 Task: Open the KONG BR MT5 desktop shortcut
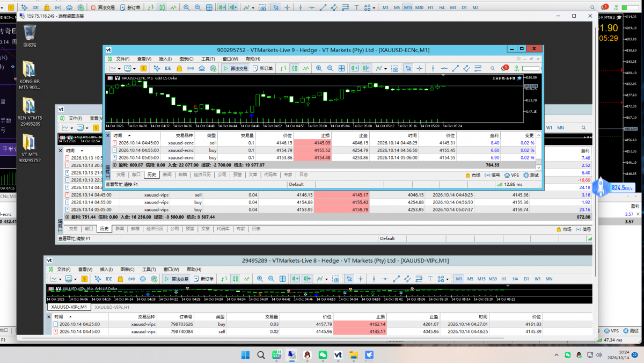(x=29, y=75)
